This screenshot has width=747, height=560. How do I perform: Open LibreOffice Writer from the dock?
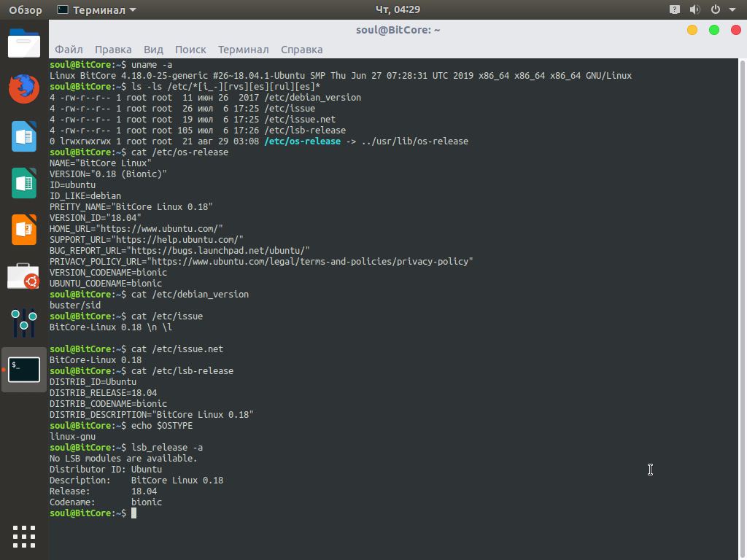(24, 136)
